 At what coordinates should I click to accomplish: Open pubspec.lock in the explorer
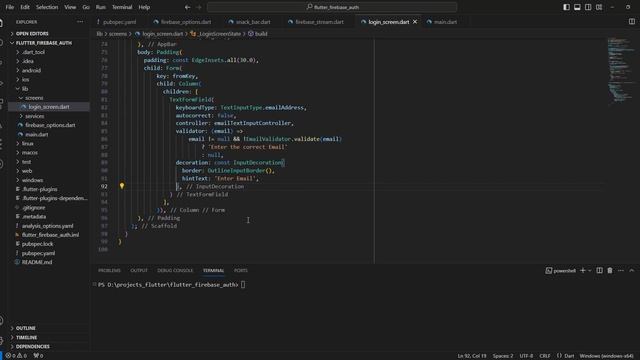pyautogui.click(x=38, y=244)
